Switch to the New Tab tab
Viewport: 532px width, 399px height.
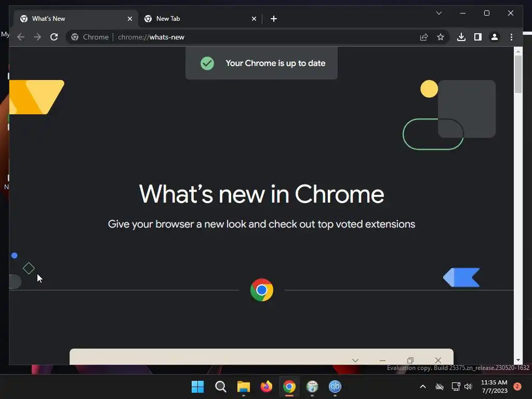(200, 19)
